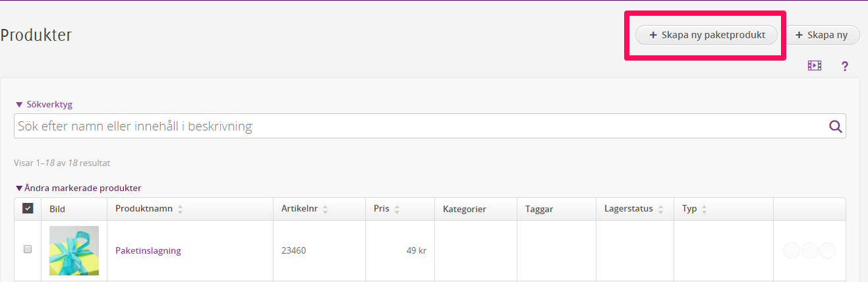Click the purple help question mark
Viewport: 868px width, 282px height.
click(x=844, y=66)
